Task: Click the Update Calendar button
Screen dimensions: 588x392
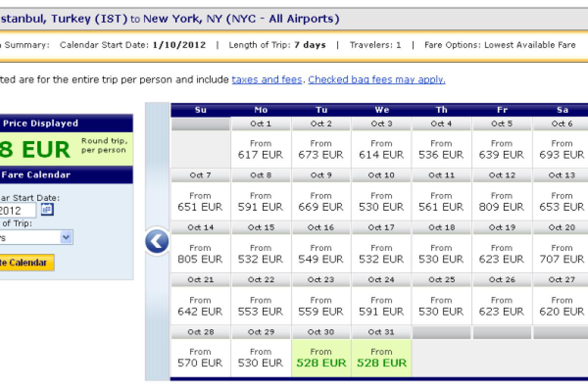Action: pyautogui.click(x=27, y=263)
